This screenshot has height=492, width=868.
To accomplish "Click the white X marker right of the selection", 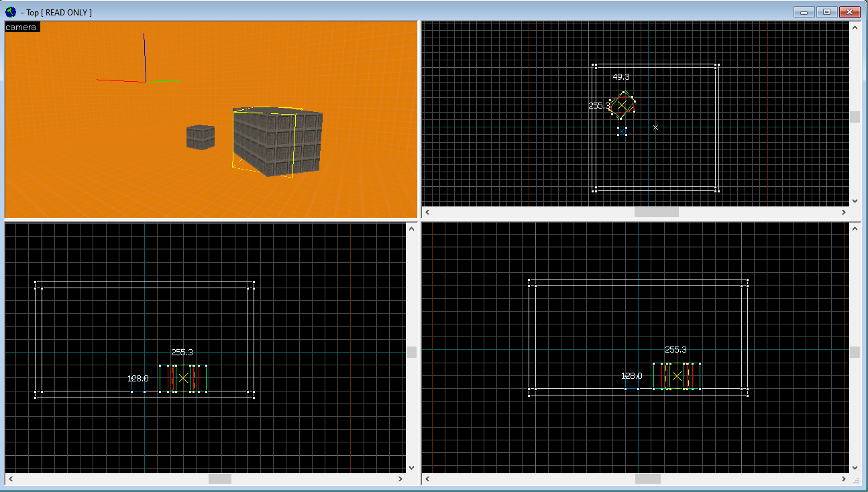I will pyautogui.click(x=655, y=127).
